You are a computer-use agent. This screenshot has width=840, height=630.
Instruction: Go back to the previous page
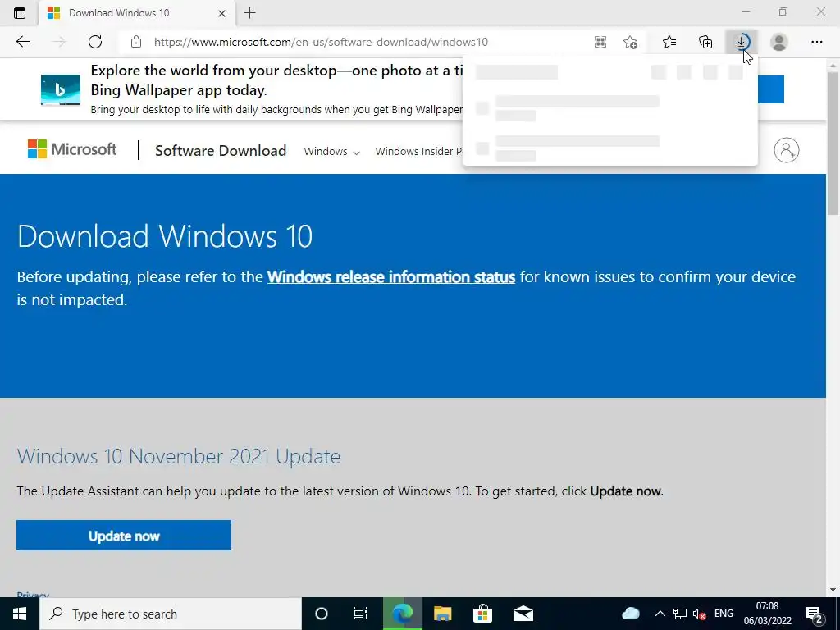(22, 42)
